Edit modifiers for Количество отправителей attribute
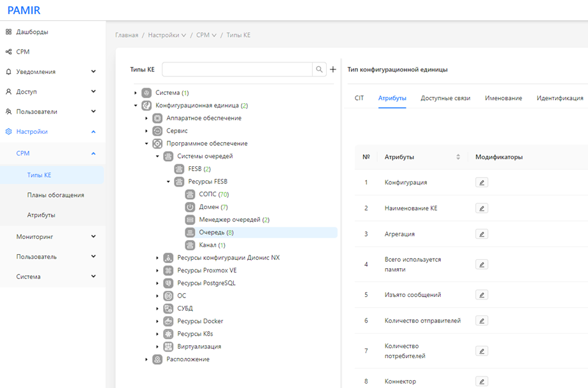Screen dimensions: 588x388 pyautogui.click(x=482, y=321)
